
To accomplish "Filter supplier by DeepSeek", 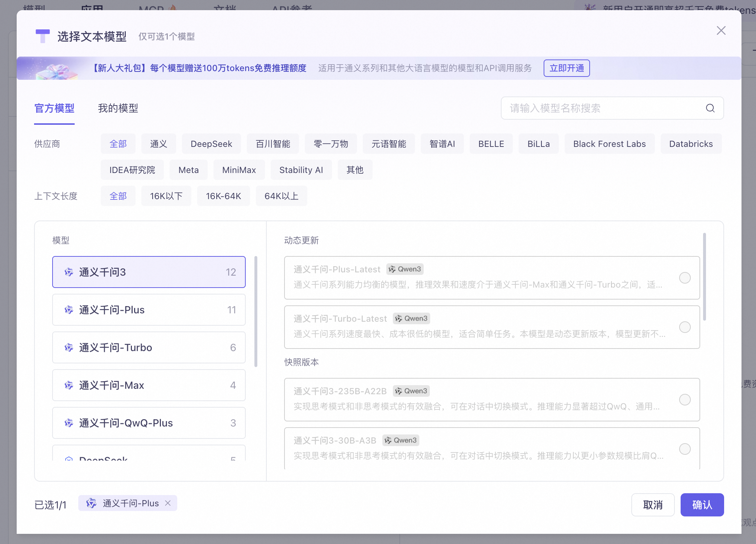I will (x=211, y=144).
